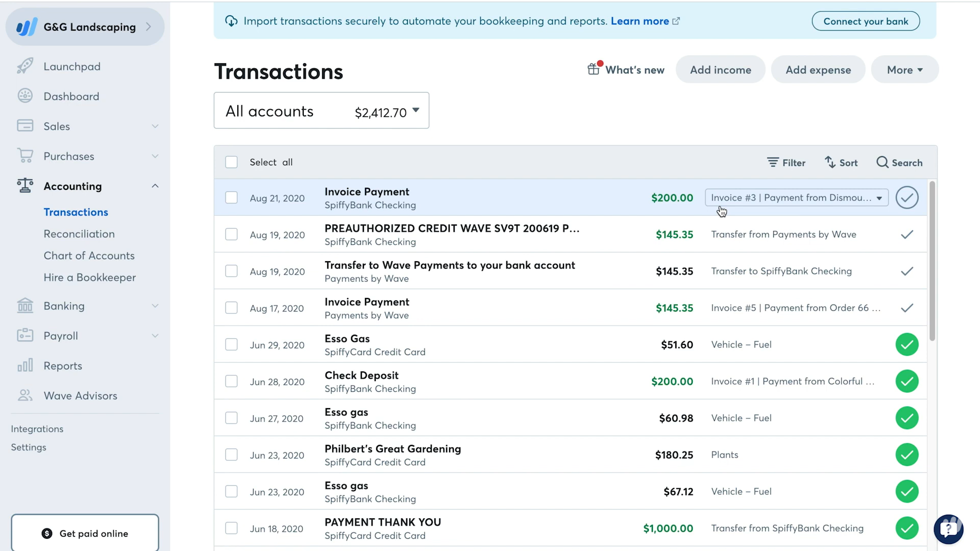
Task: Click the Sales sidebar icon
Action: coord(25,126)
